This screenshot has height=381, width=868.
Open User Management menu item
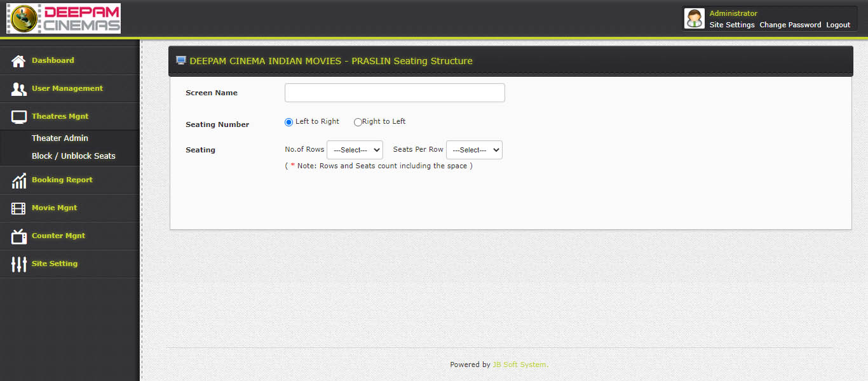point(70,88)
